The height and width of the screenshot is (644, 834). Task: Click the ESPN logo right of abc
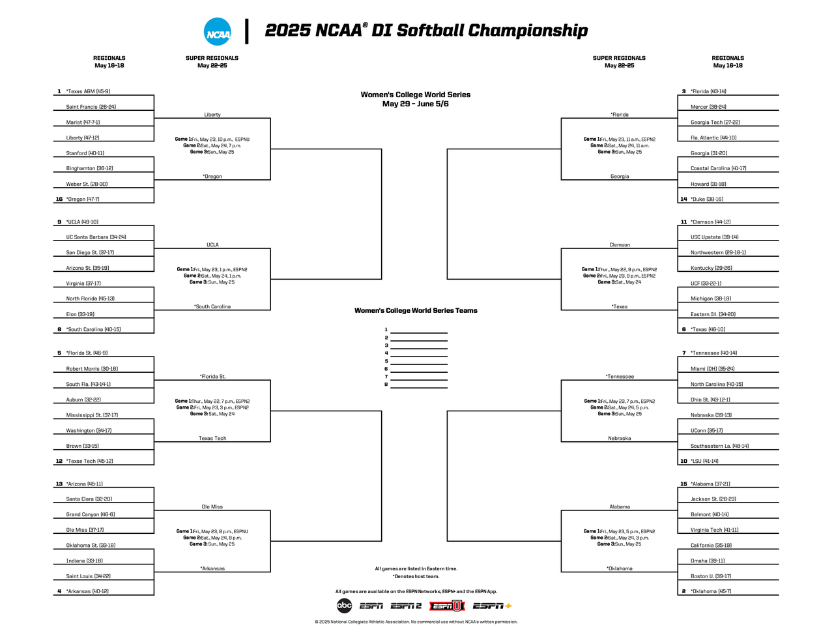point(371,606)
